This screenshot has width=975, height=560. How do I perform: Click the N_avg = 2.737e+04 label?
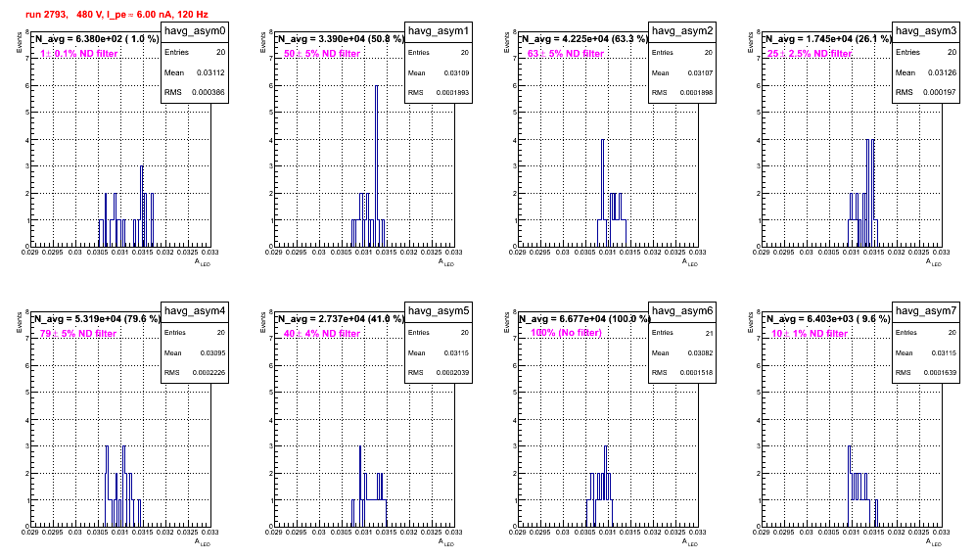341,319
